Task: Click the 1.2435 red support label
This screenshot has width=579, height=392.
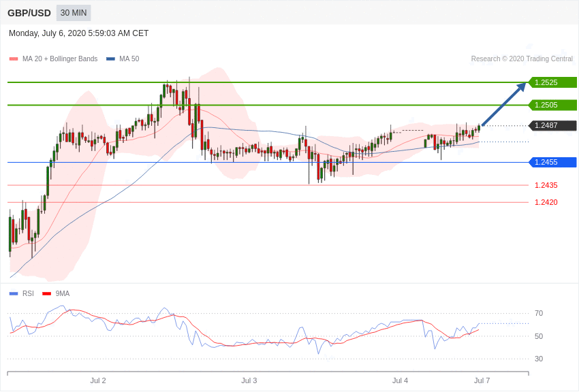Action: pyautogui.click(x=546, y=185)
